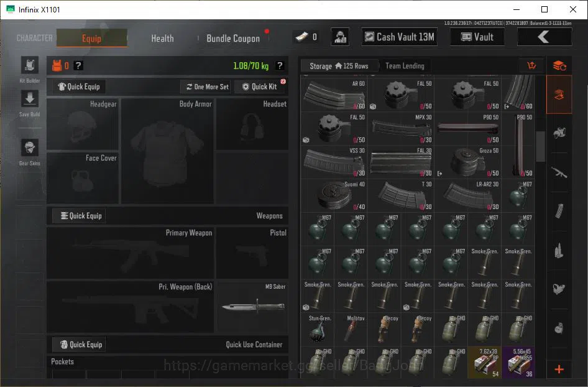Select the VSS 30 magazine
Viewport: 588px width, 387px height.
[334, 162]
